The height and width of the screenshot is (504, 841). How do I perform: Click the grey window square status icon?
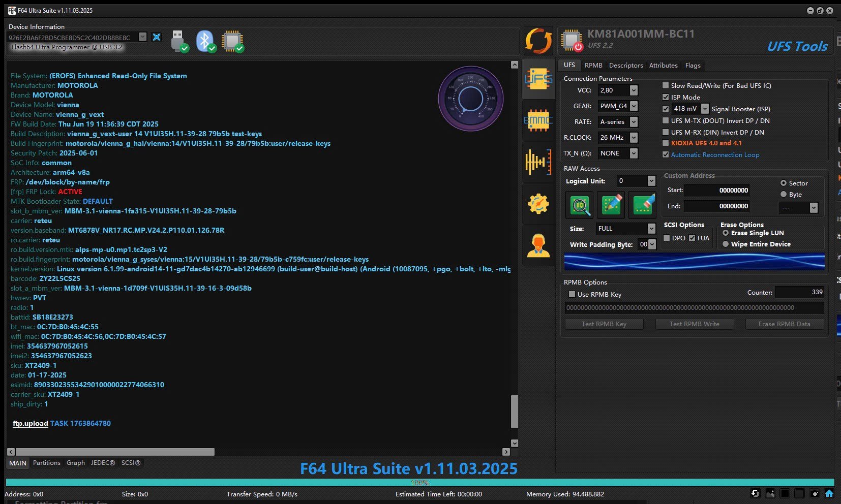pos(800,493)
